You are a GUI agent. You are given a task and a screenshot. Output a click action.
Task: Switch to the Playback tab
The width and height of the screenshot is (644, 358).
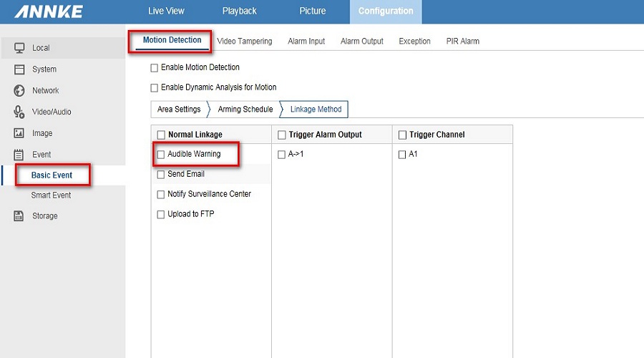point(240,11)
